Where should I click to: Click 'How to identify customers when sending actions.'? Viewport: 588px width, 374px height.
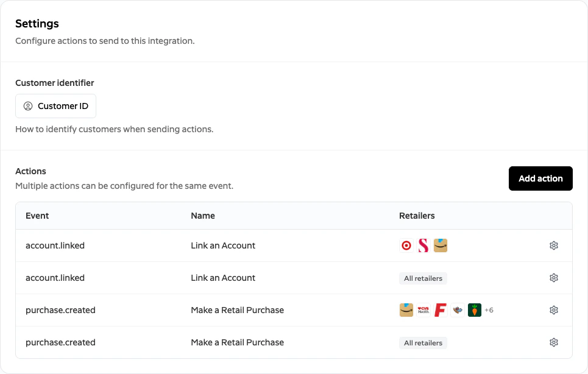(x=115, y=129)
